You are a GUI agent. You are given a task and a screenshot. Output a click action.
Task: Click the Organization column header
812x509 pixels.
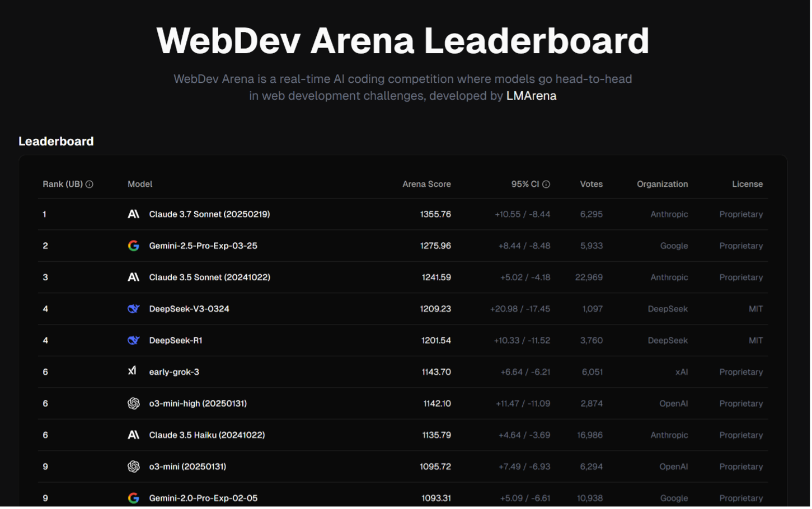pyautogui.click(x=664, y=185)
